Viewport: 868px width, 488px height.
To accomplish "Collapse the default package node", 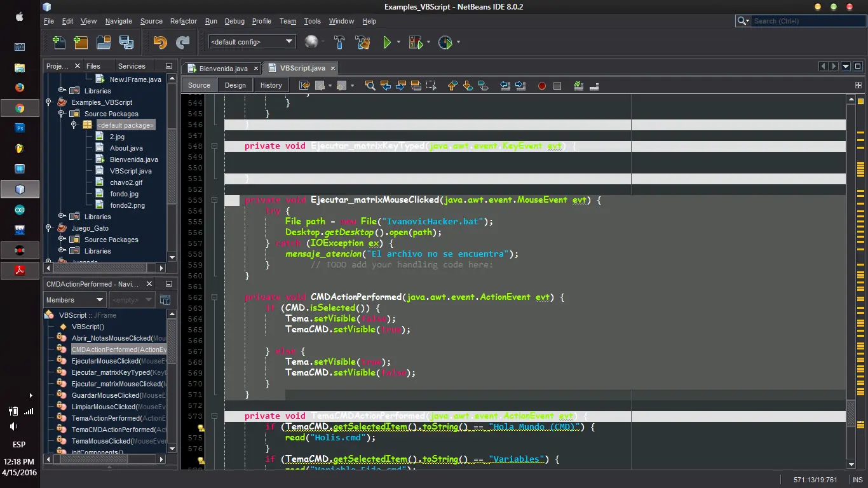I will 74,125.
